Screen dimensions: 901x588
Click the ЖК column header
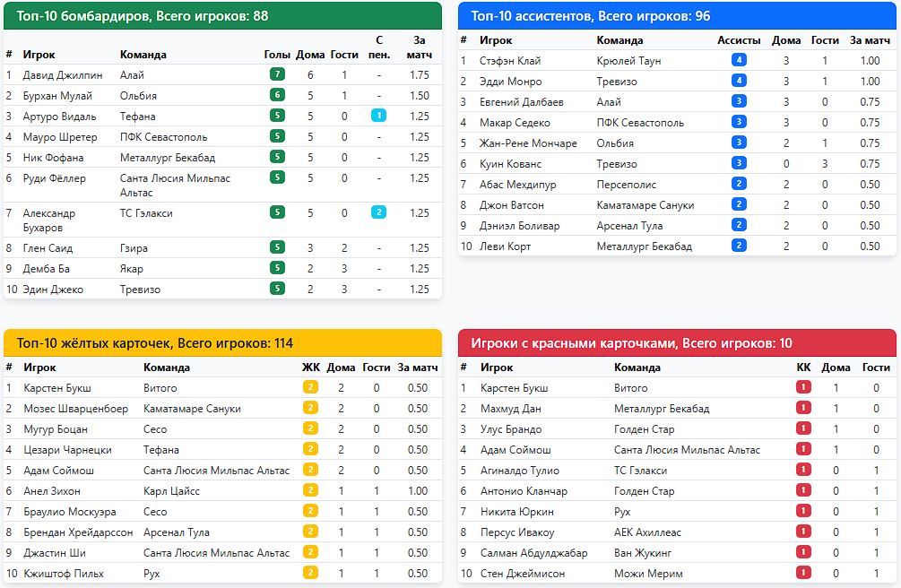311,367
